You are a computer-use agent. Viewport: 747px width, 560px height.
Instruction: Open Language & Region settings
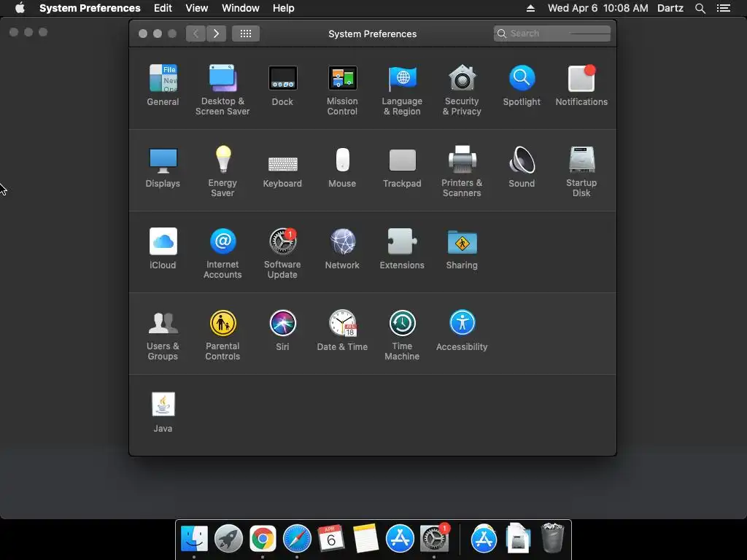tap(402, 90)
